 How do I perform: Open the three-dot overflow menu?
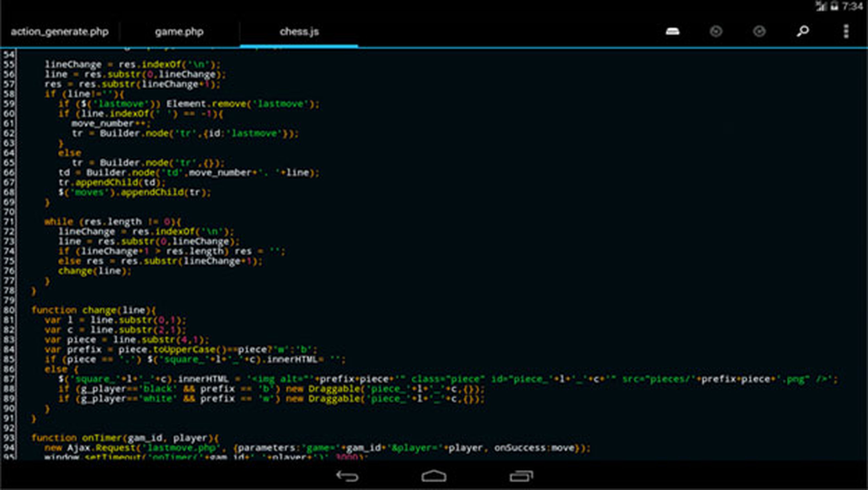pos(846,31)
